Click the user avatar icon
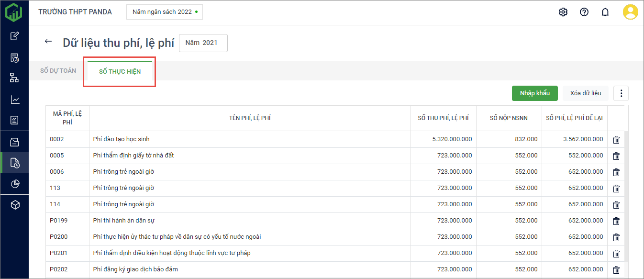This screenshot has height=279, width=644. pos(630,12)
